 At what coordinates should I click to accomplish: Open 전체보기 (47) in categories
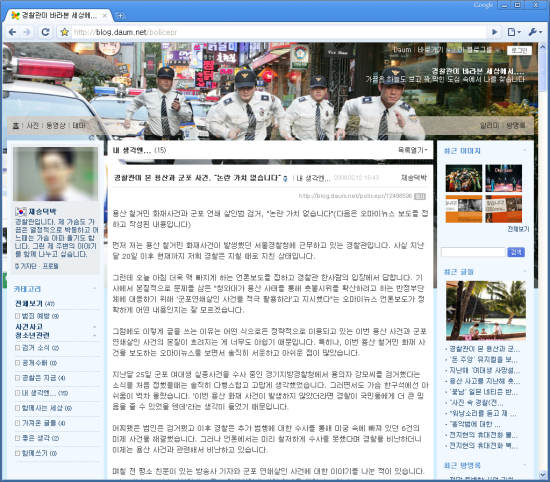pyautogui.click(x=34, y=304)
